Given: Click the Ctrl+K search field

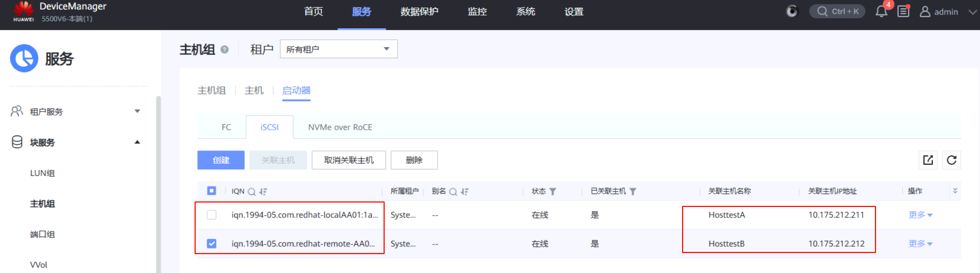Looking at the screenshot, I should [838, 11].
